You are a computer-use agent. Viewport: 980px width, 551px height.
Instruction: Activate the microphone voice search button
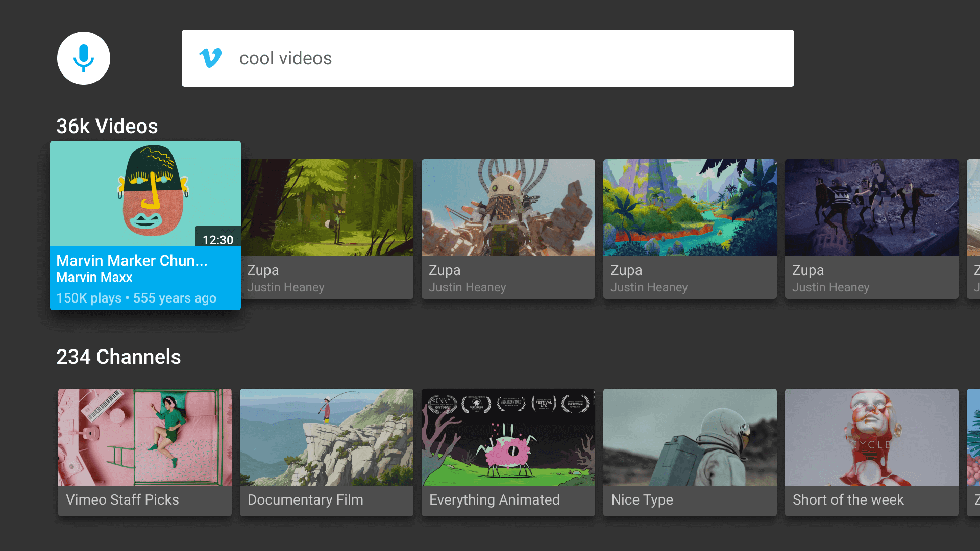(x=84, y=58)
